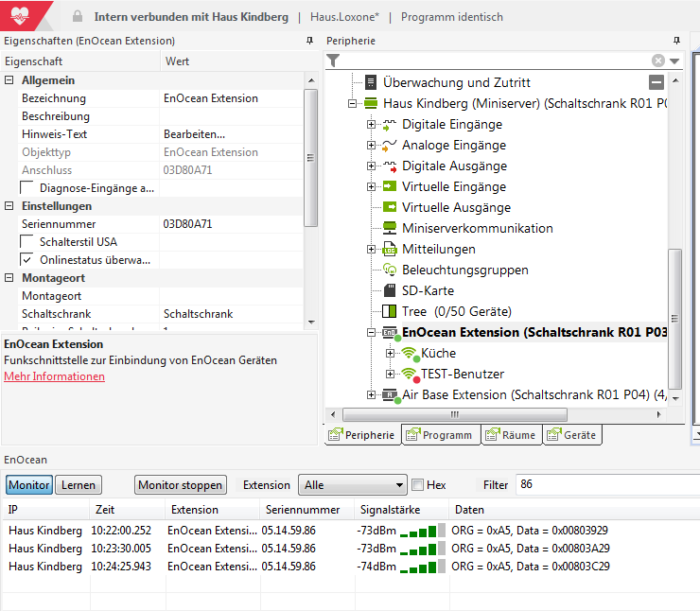Toggle the Hex checkbox in monitor
This screenshot has height=611, width=700.
pyautogui.click(x=417, y=485)
